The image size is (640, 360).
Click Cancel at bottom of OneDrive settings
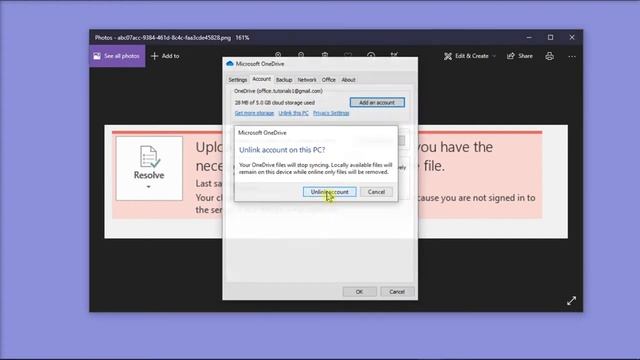pos(397,292)
